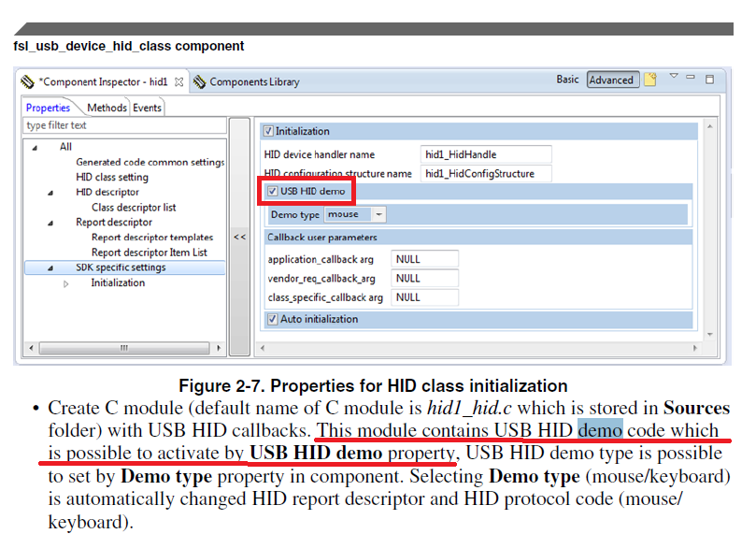756x534 pixels.
Task: Click the Figure 2-7 caption text
Action: (373, 386)
